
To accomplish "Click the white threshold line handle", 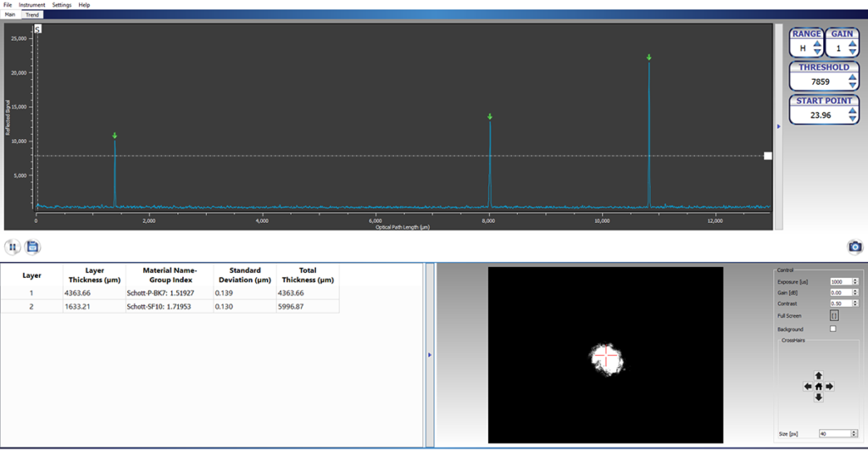I will [x=767, y=156].
